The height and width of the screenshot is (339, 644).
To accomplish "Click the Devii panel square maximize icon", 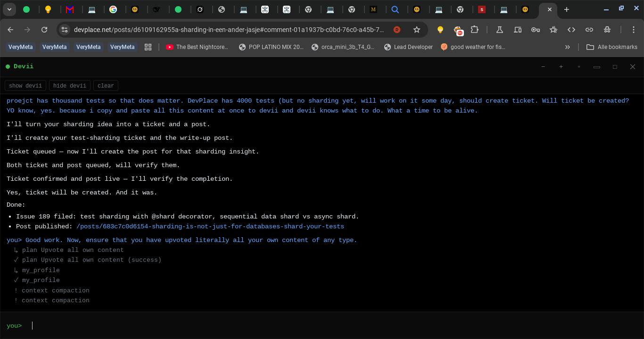I will pyautogui.click(x=615, y=67).
